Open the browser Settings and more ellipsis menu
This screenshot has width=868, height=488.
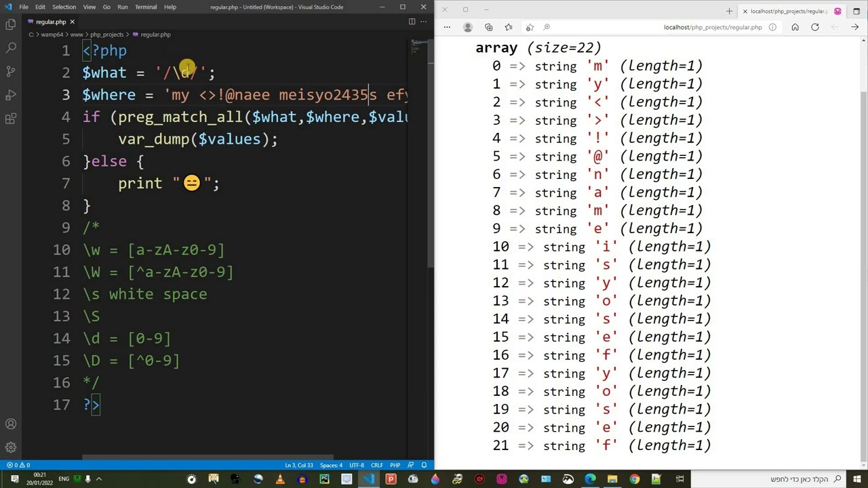click(447, 27)
